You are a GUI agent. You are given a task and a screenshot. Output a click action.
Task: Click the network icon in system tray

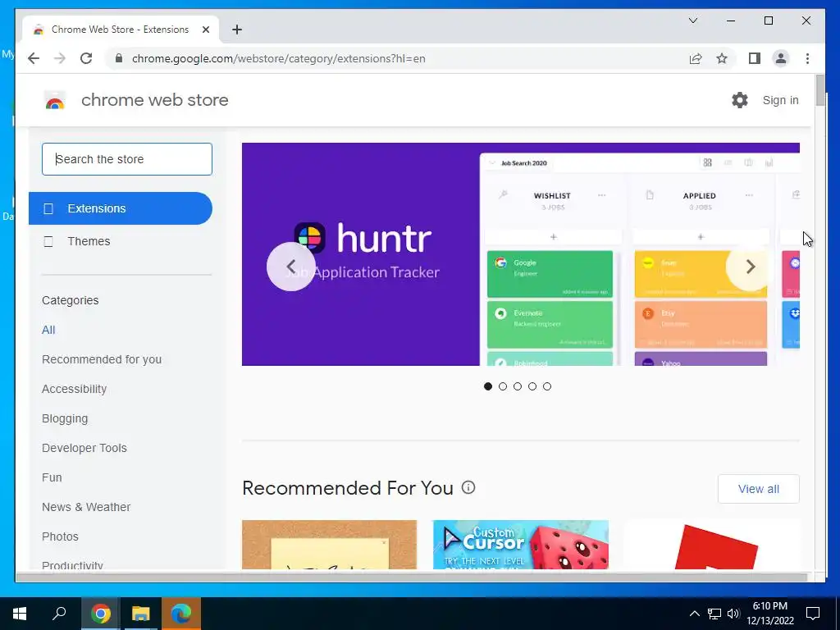714,614
